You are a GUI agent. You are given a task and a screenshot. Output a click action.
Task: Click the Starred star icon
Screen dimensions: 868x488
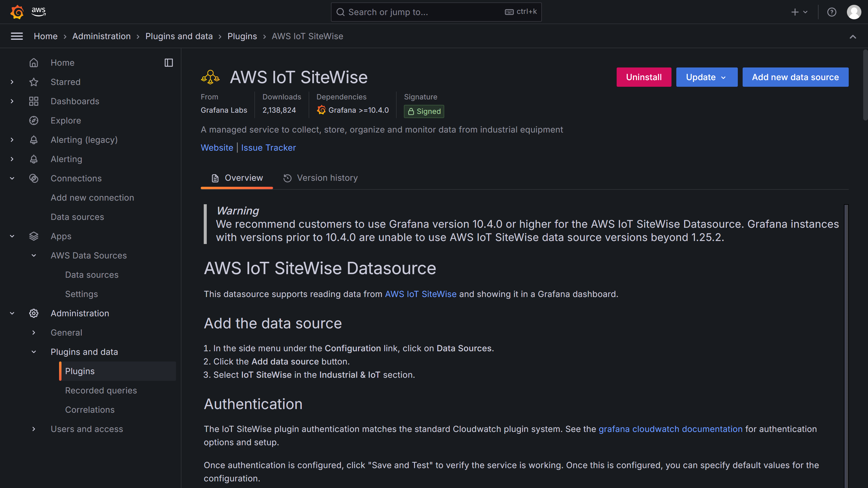pos(34,82)
